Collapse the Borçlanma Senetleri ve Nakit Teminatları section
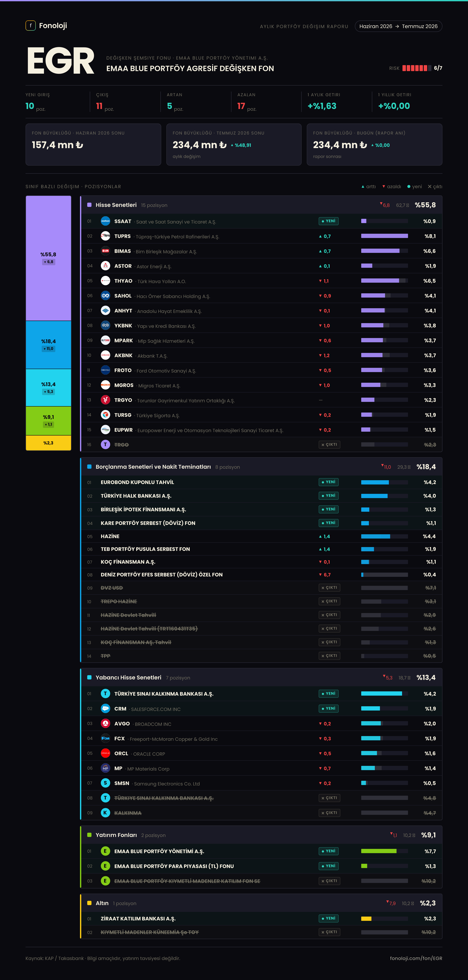 tap(262, 467)
